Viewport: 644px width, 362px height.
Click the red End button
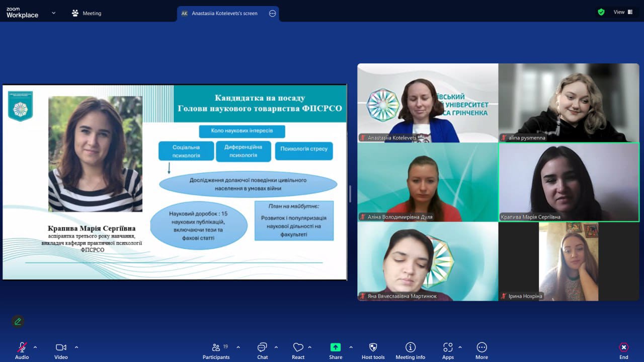(x=623, y=347)
